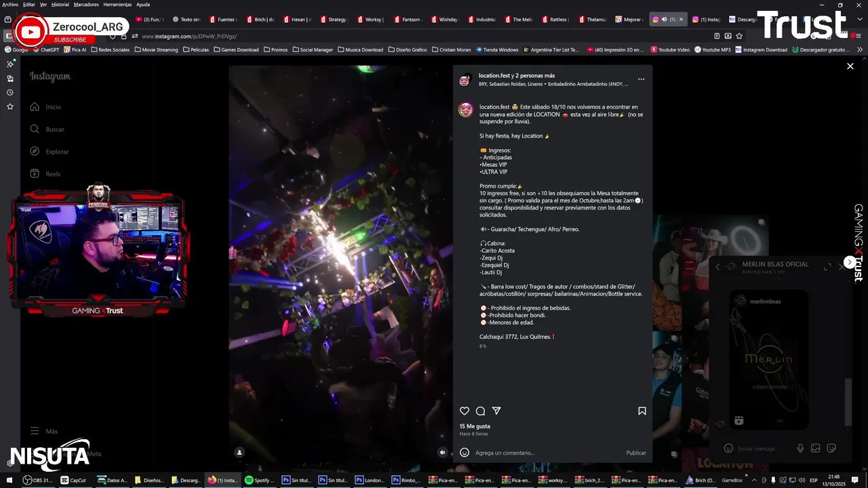The image size is (868, 488).
Task: Open the emoji picker in chat
Action: (x=728, y=448)
